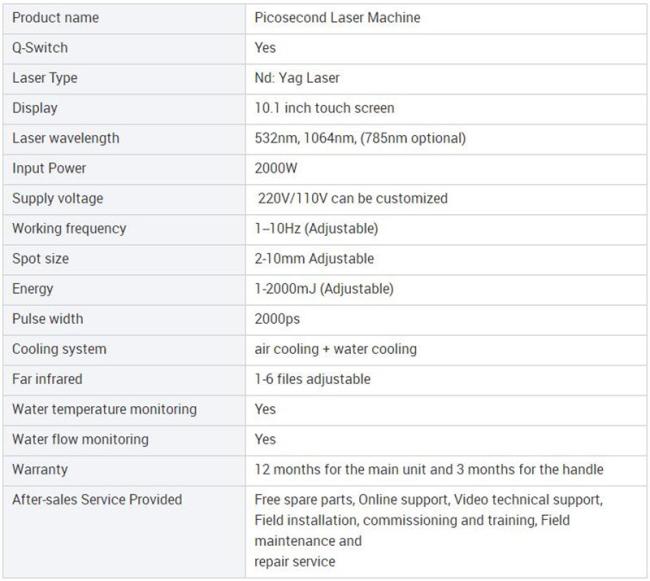Click the Yes value for Water flow monitoring
650x581 pixels.
coord(265,439)
